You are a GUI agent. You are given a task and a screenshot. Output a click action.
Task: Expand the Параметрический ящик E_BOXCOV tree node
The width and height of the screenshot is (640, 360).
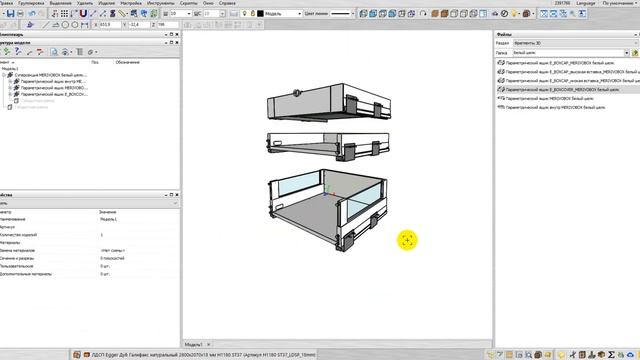coord(10,94)
